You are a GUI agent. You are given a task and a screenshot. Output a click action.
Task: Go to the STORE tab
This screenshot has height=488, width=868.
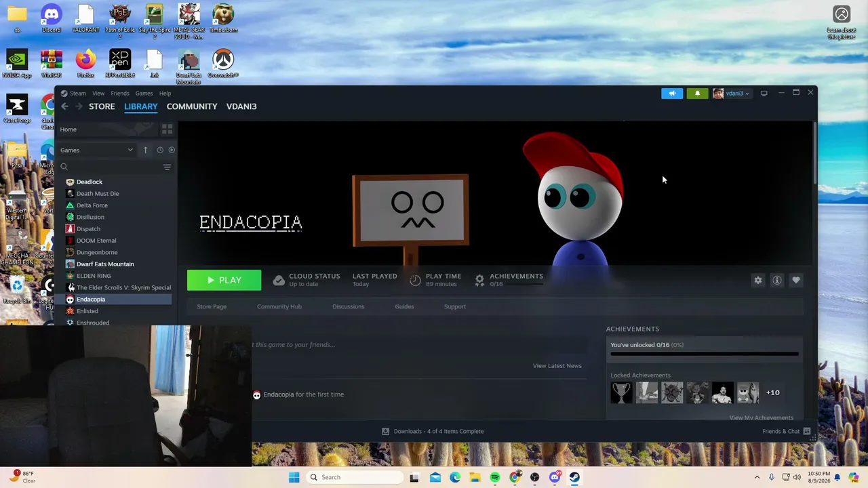coord(102,106)
